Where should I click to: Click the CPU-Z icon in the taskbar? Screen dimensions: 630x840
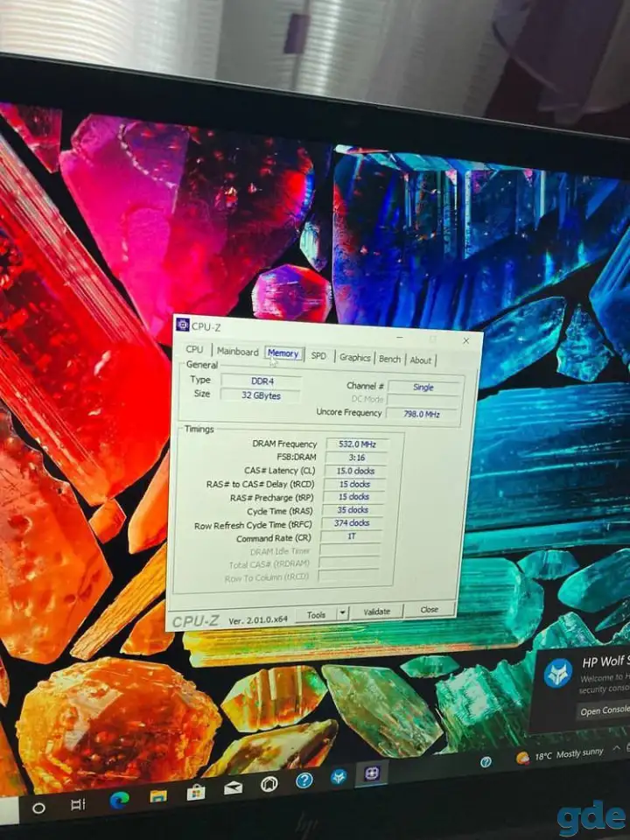[372, 773]
